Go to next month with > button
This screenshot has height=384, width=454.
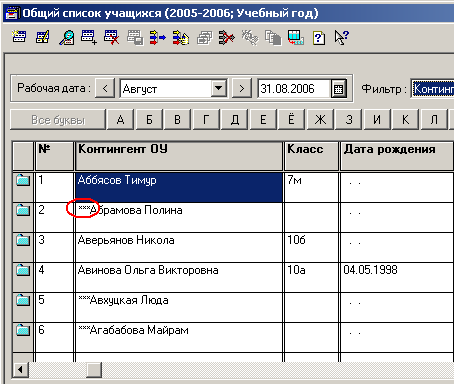(242, 89)
